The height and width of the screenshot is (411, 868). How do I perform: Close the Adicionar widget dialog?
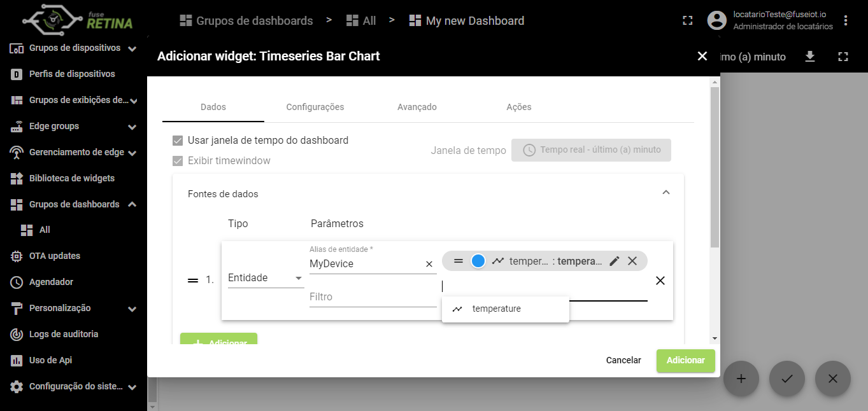[702, 56]
